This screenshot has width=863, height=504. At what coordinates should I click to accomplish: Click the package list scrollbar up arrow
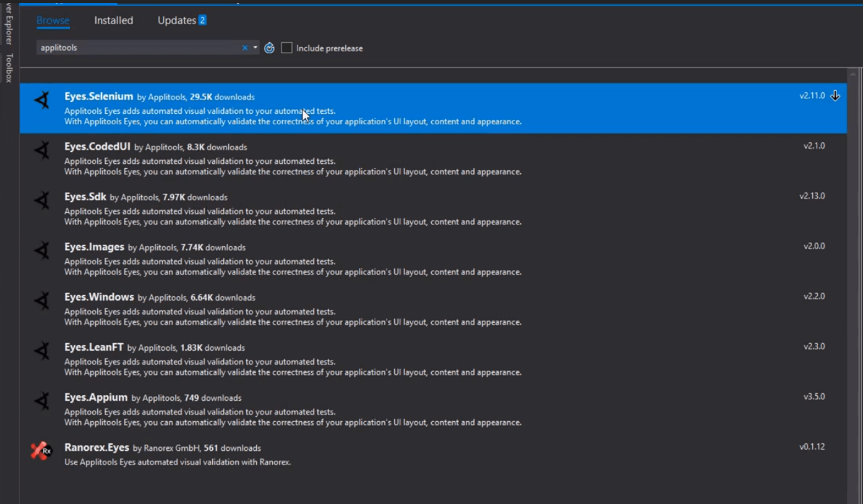click(x=853, y=74)
